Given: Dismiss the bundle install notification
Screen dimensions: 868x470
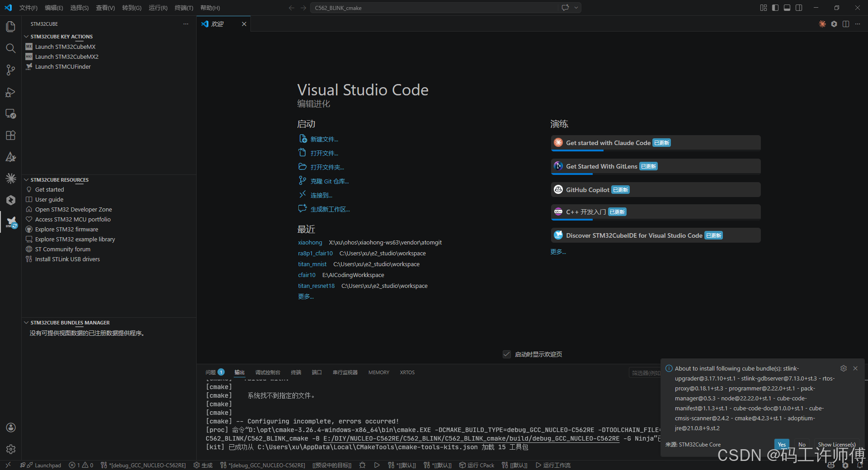Looking at the screenshot, I should point(855,368).
